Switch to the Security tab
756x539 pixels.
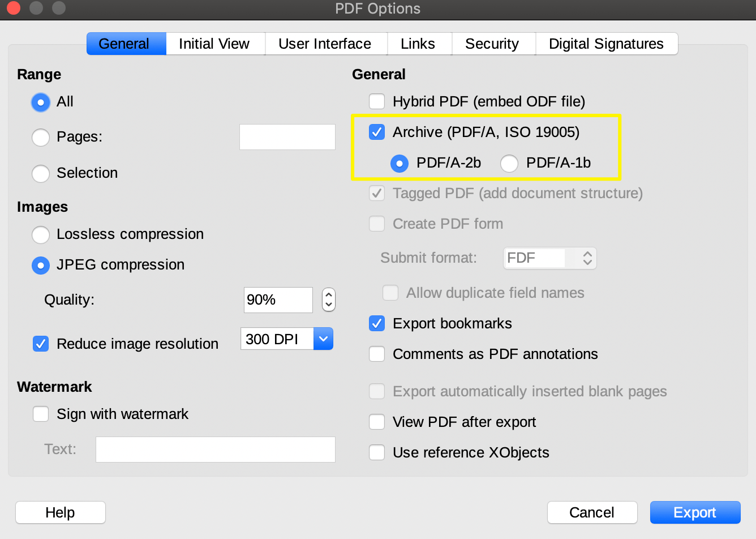[x=492, y=44]
